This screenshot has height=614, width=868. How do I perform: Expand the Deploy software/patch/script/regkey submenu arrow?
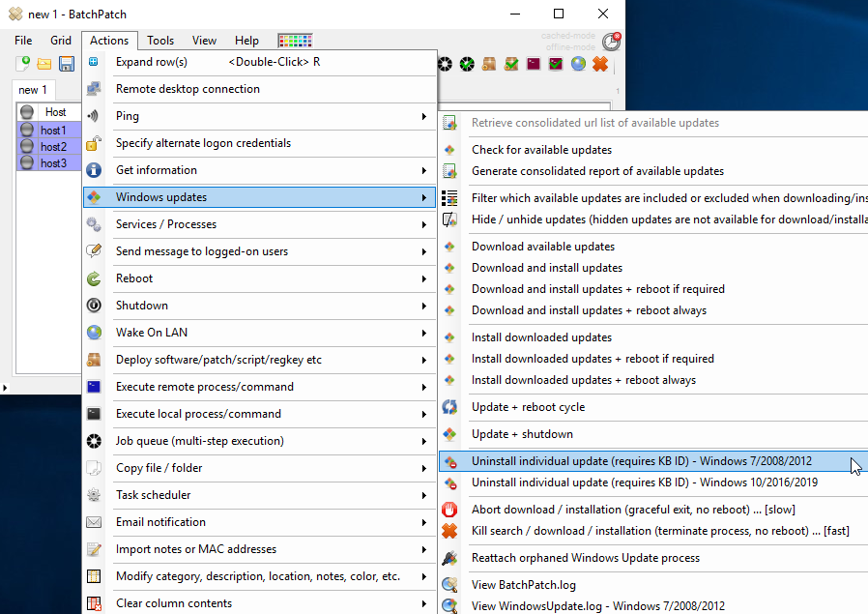pyautogui.click(x=424, y=360)
